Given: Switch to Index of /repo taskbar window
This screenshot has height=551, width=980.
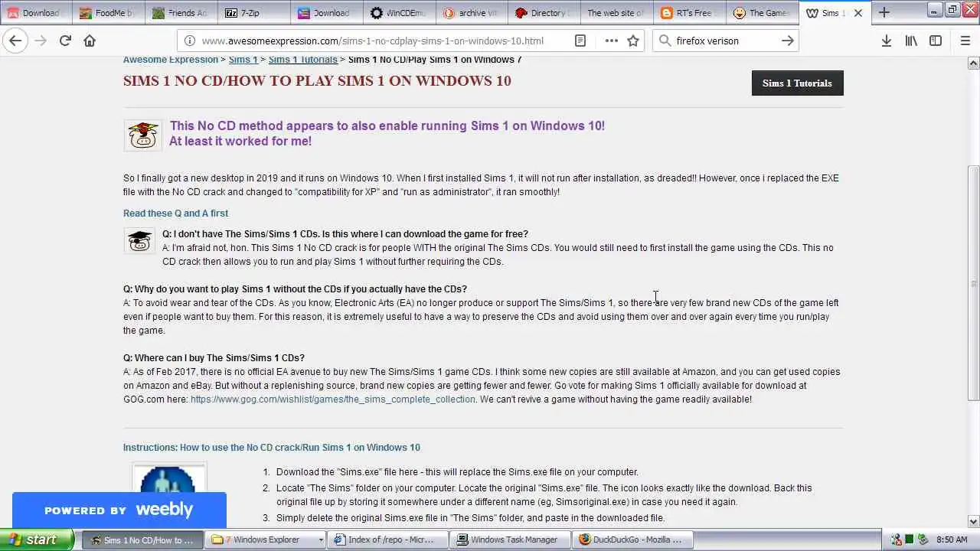Looking at the screenshot, I should [x=388, y=540].
